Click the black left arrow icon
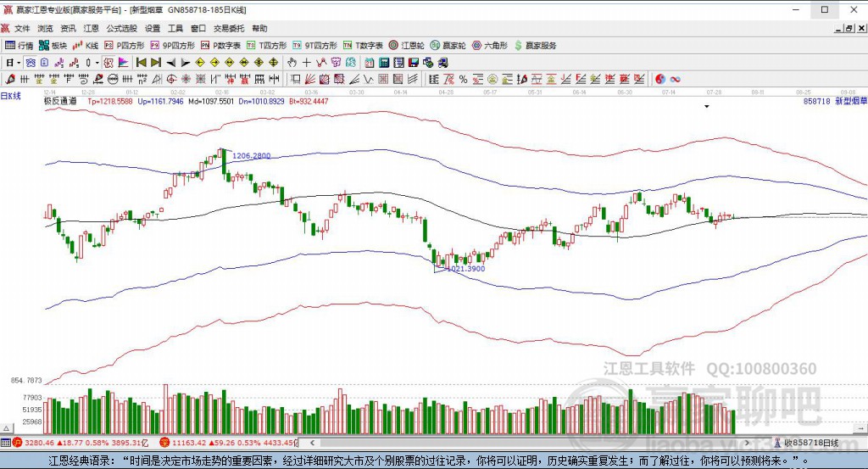The image size is (868, 469). (171, 63)
